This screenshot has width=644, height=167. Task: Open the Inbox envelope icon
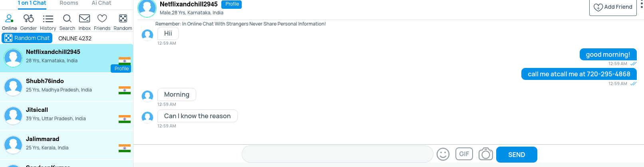(84, 18)
